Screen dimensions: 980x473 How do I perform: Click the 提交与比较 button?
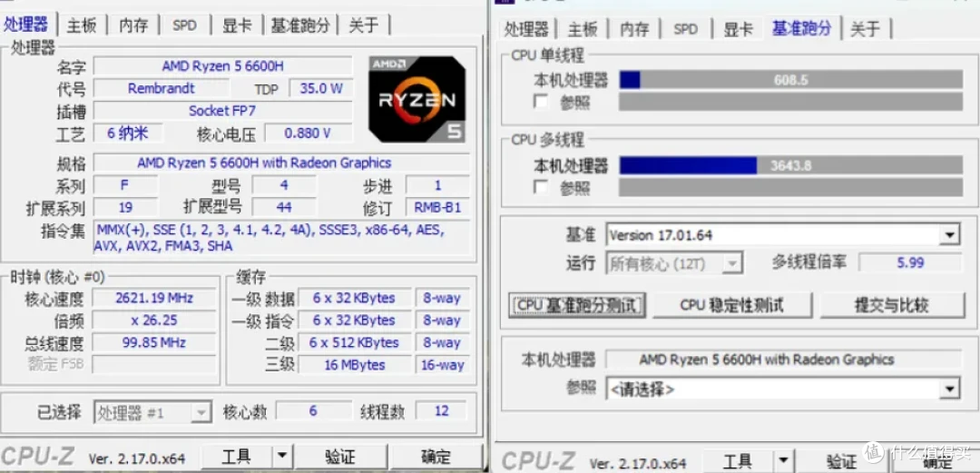tap(892, 305)
